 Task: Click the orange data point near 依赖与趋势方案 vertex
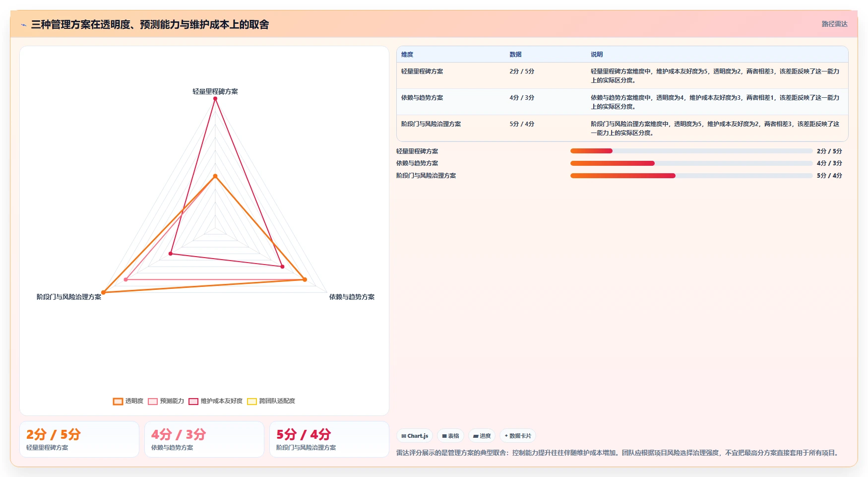[305, 279]
